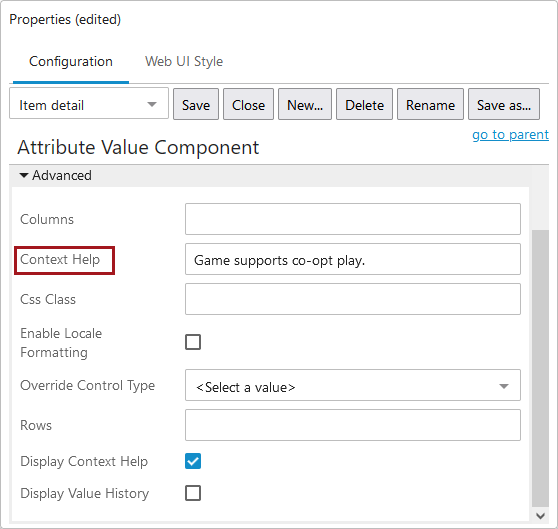Click the scrollbar down arrow
Viewport: 558px width, 529px height.
[x=540, y=515]
